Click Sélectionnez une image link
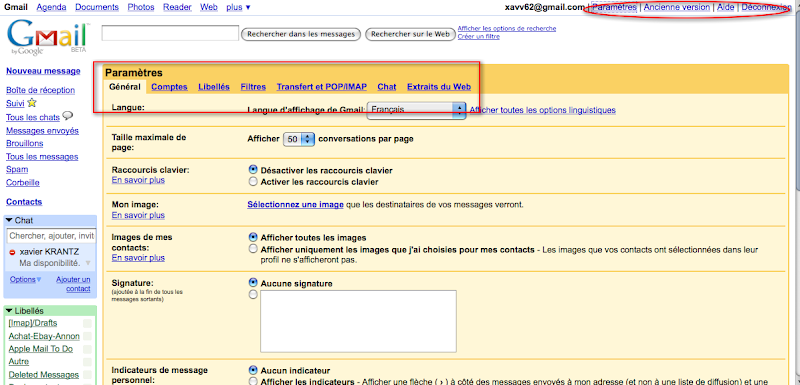 tap(295, 204)
